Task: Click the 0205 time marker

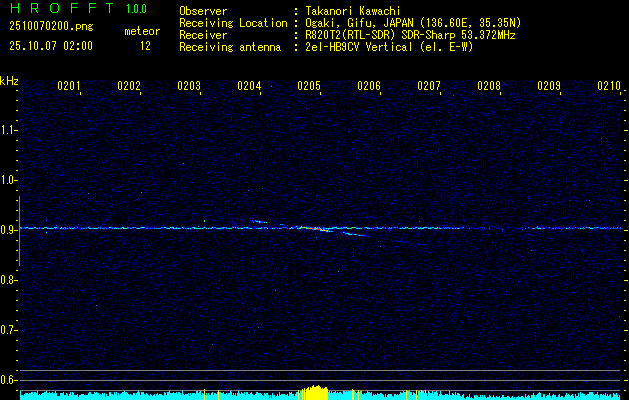Action: (x=309, y=86)
